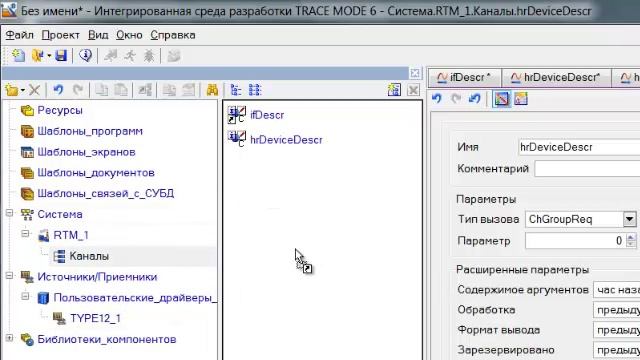Open the Тип вызова dropdown

coord(629,219)
